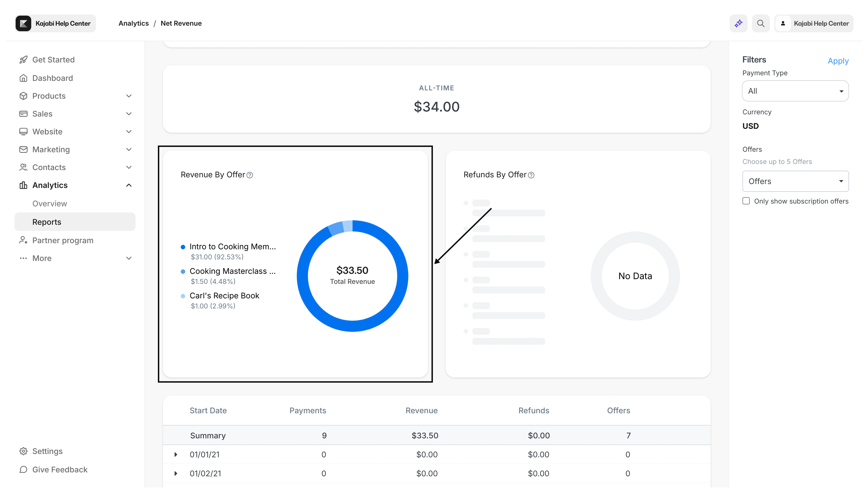This screenshot has width=868, height=493.
Task: Open Settings via the gear icon
Action: pyautogui.click(x=23, y=451)
